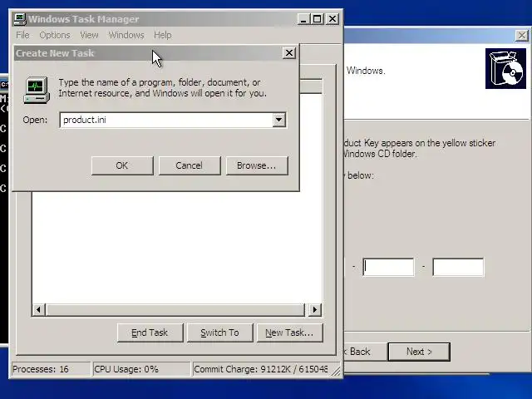Click left arrow of horizontal scrollbar

(x=39, y=309)
